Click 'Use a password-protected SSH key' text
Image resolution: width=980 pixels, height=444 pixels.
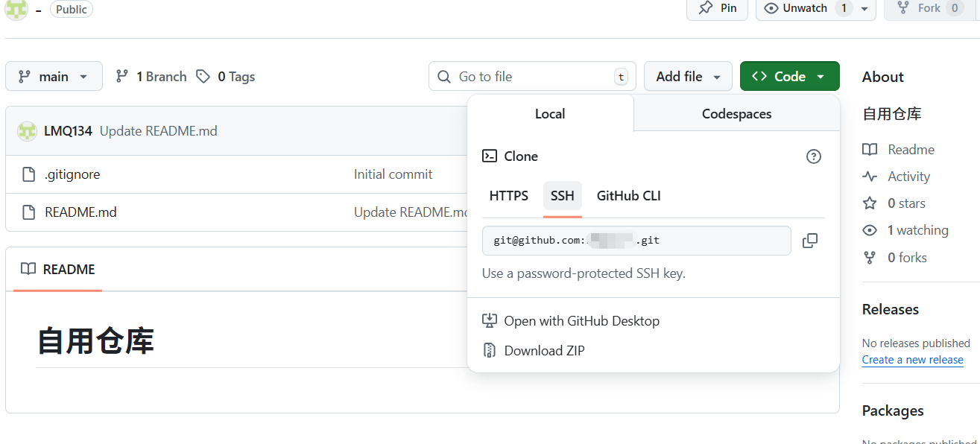pos(584,273)
